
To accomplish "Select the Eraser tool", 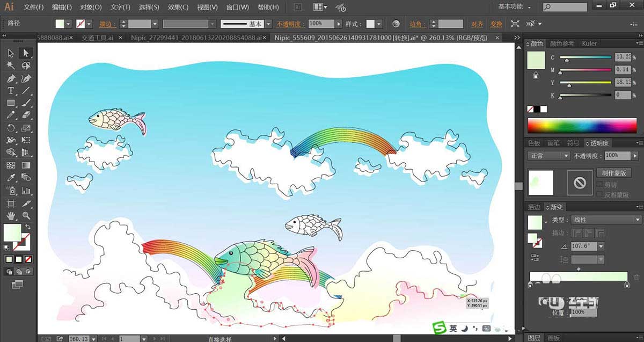I will point(25,115).
